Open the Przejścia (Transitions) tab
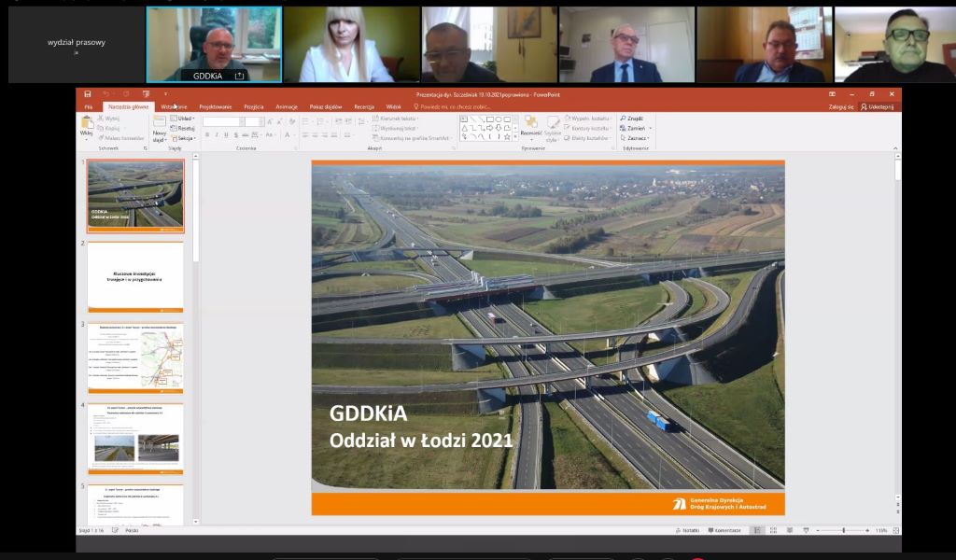This screenshot has height=560, width=956. point(254,106)
